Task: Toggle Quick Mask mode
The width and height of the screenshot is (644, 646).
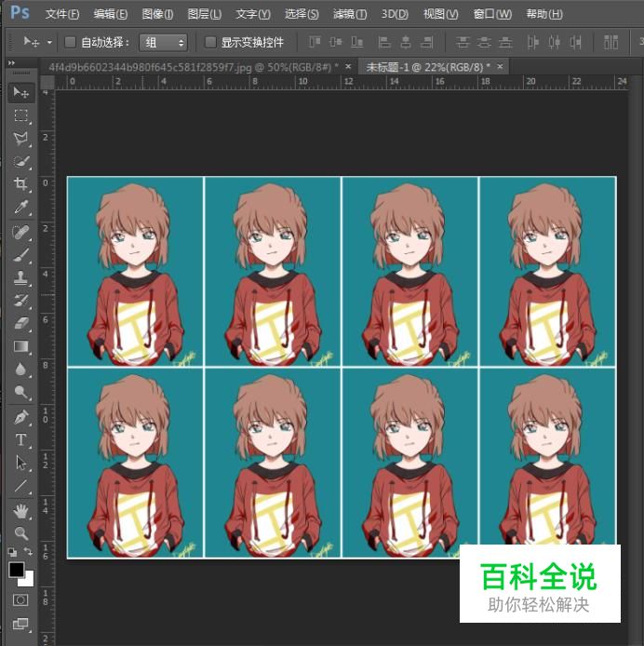Action: pyautogui.click(x=20, y=599)
